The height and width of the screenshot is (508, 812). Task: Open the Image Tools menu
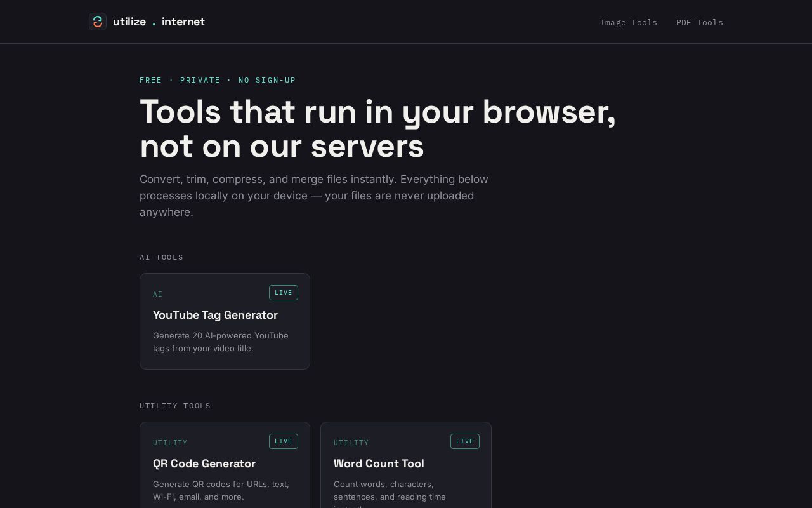click(x=629, y=22)
